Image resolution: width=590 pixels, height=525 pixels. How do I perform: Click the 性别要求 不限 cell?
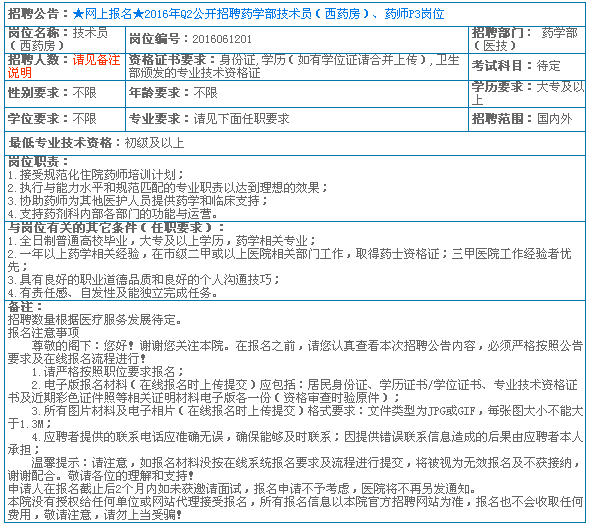[65, 93]
